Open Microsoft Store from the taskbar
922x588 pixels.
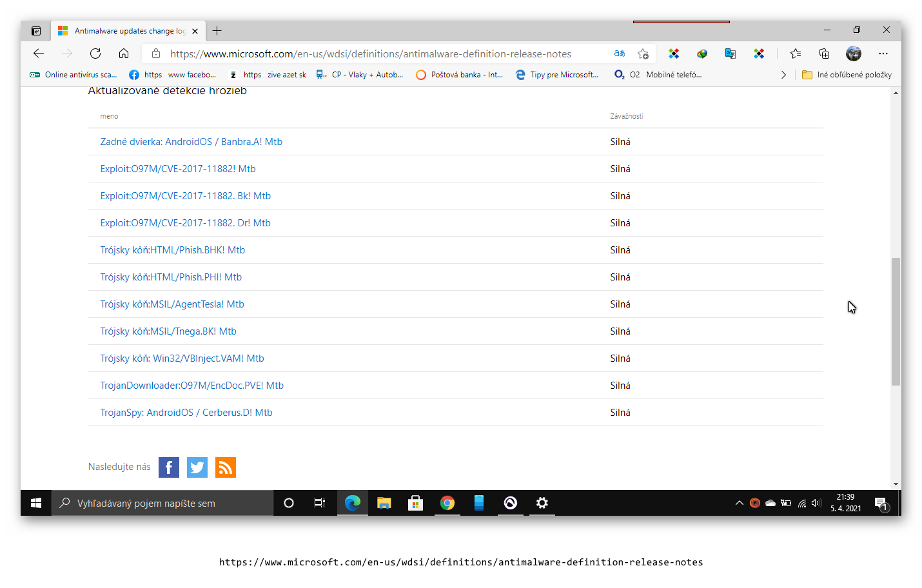pyautogui.click(x=415, y=503)
